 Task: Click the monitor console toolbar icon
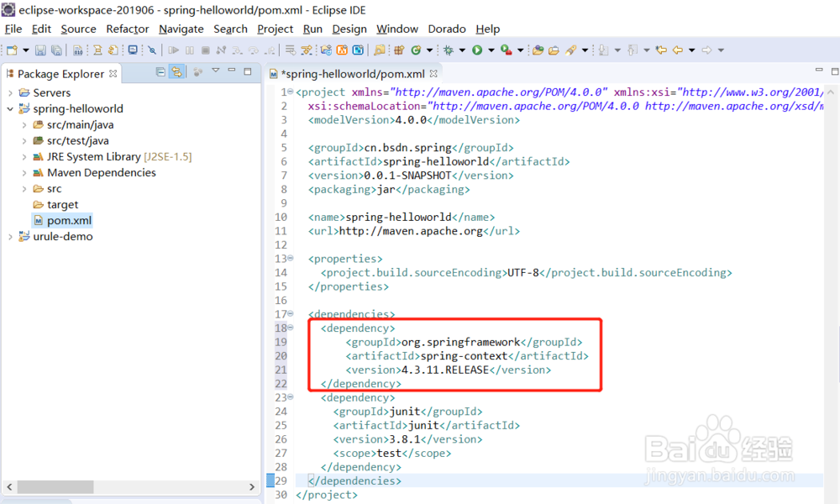[133, 50]
